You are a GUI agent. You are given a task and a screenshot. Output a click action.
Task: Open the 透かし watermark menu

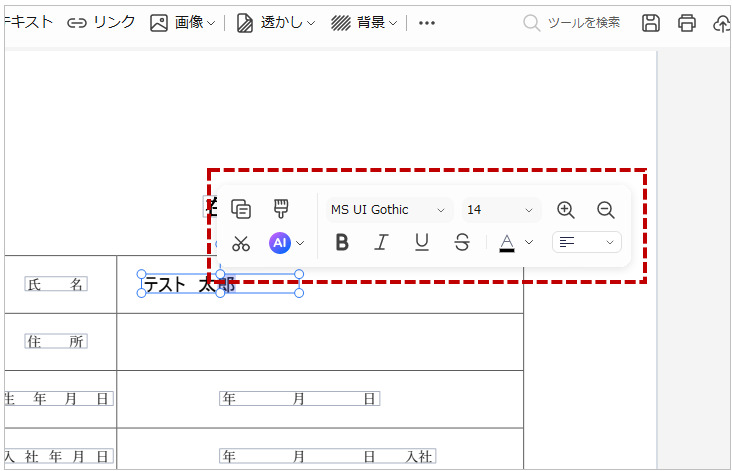point(276,22)
